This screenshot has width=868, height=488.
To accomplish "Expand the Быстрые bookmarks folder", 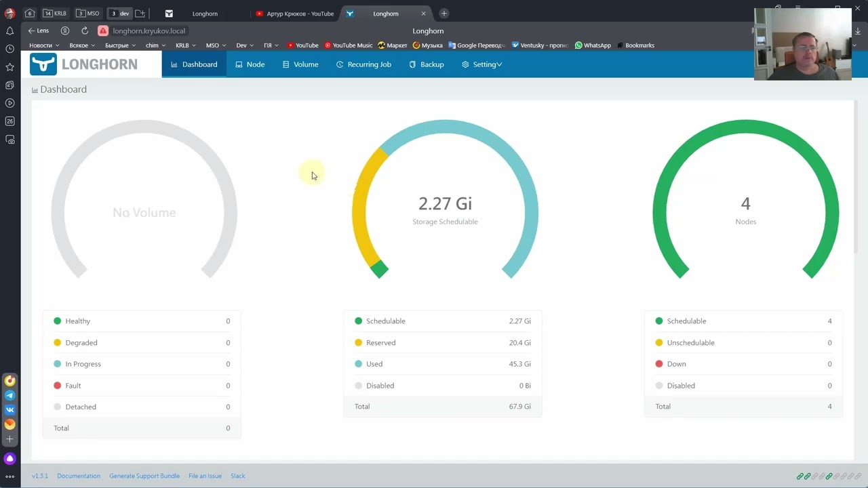I will (120, 45).
